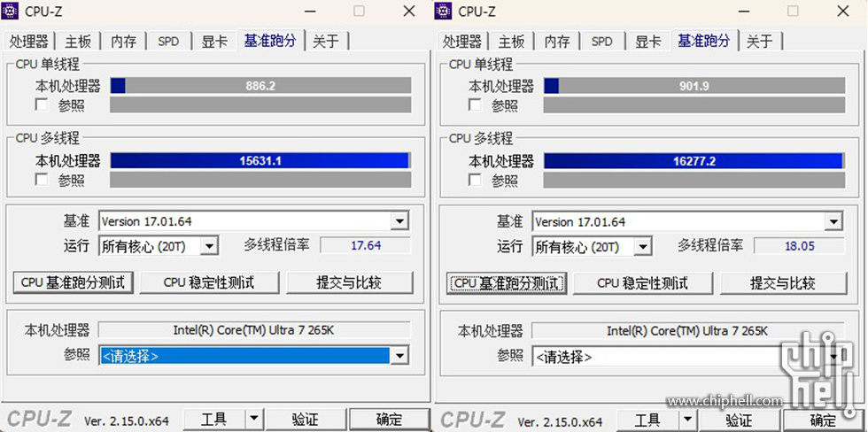
Task: Switch to SPD tab in right window
Action: coord(601,42)
